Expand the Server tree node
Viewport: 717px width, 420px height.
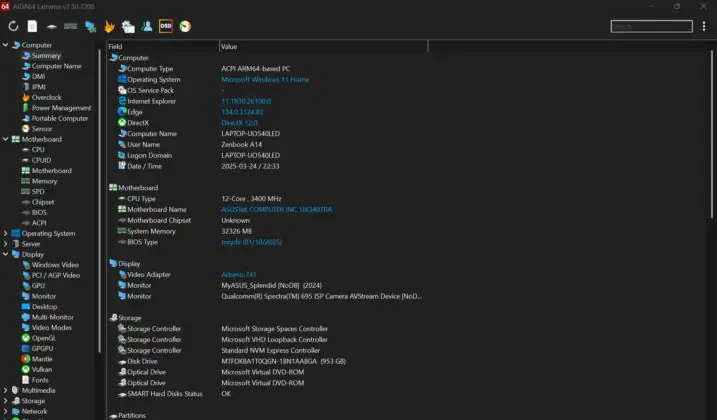click(x=5, y=244)
